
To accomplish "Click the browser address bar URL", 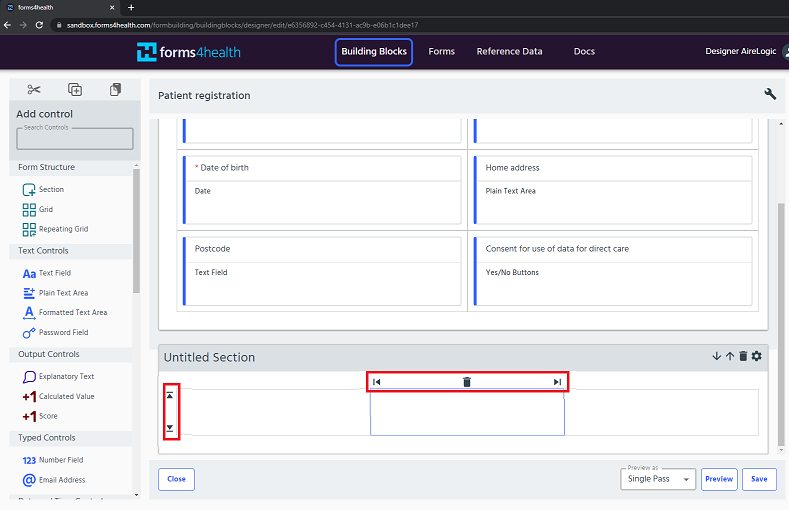I will point(243,25).
